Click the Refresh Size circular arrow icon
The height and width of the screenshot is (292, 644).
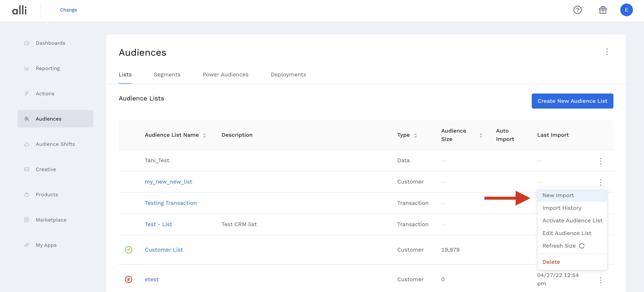click(582, 246)
